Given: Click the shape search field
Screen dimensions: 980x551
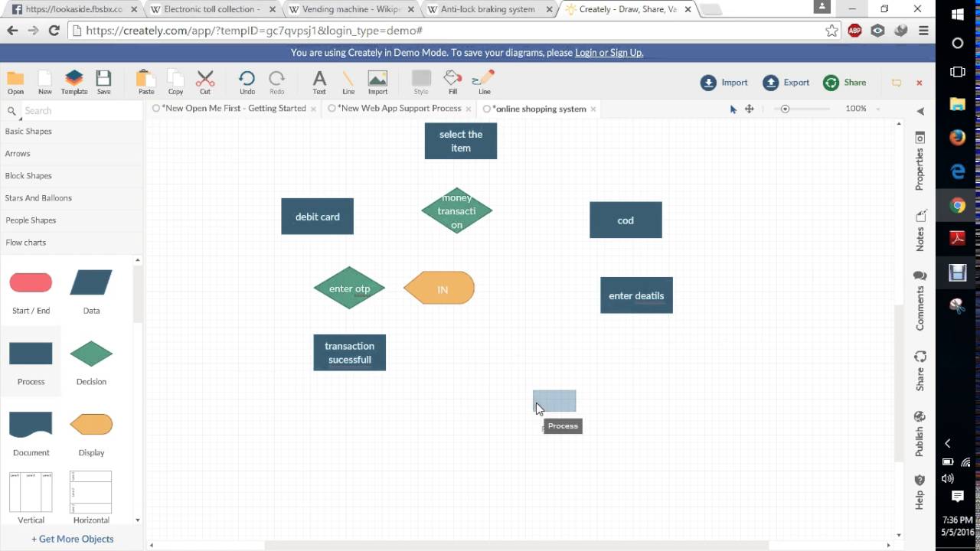Looking at the screenshot, I should click(x=80, y=111).
